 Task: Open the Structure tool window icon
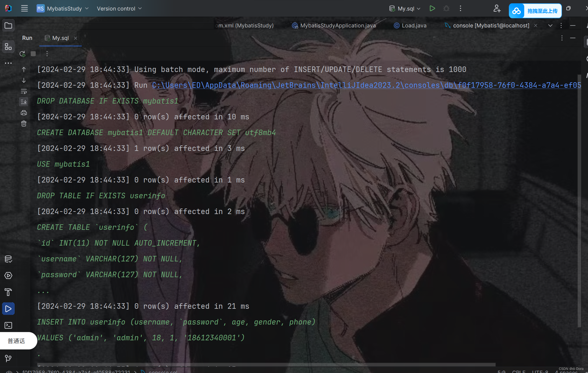pyautogui.click(x=8, y=47)
